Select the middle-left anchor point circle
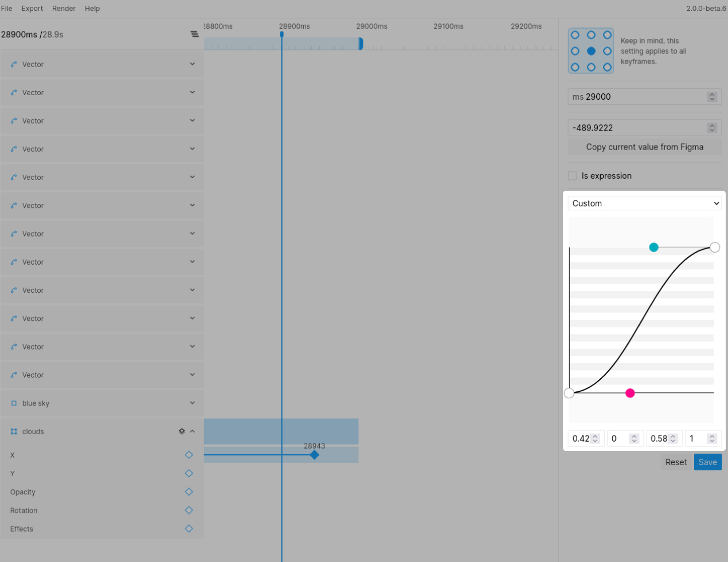Image resolution: width=728 pixels, height=562 pixels. point(575,51)
